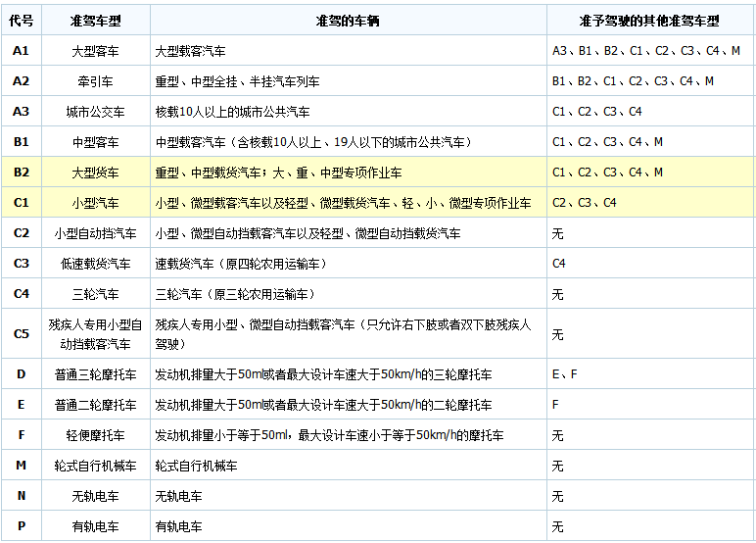Viewport: 756px width, 543px height.
Task: Select the C5 code cell
Action: click(21, 333)
